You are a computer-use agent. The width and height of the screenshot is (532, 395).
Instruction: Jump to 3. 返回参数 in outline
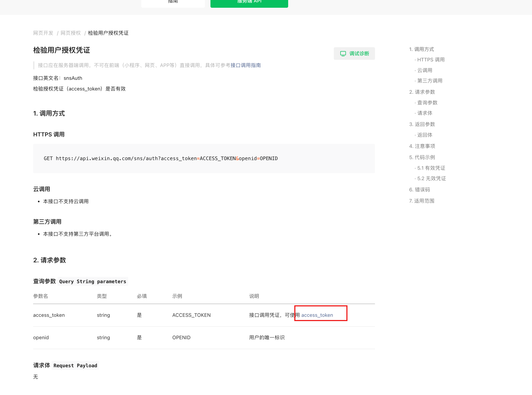pyautogui.click(x=422, y=124)
